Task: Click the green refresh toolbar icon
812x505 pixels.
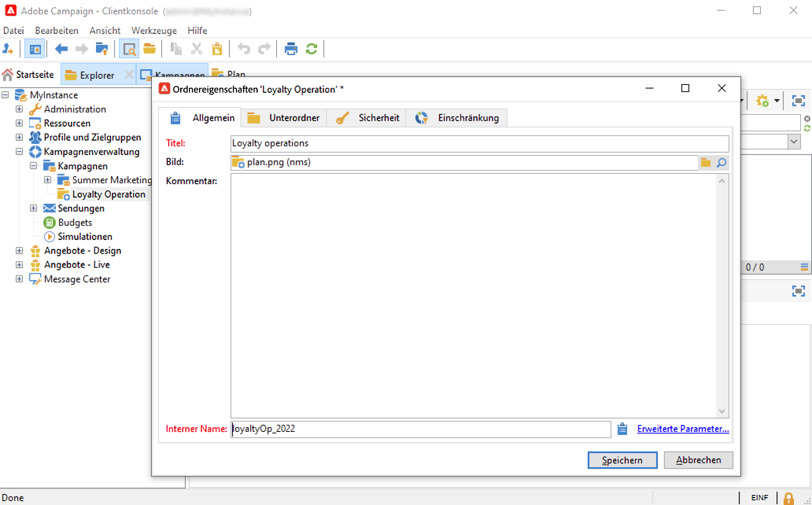Action: coord(312,49)
